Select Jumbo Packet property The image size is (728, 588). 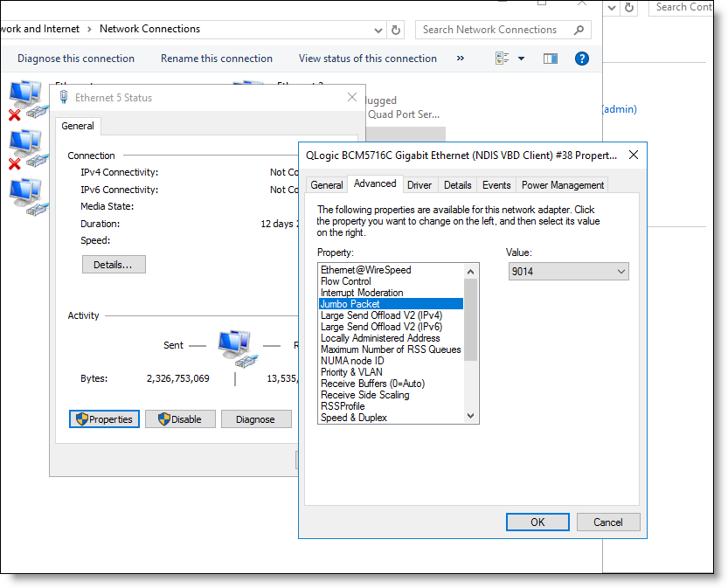coord(391,304)
